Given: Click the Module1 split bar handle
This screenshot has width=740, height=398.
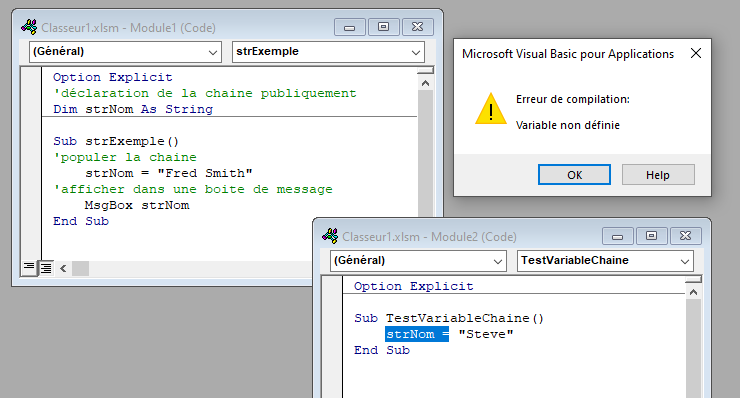Looking at the screenshot, I should click(425, 70).
